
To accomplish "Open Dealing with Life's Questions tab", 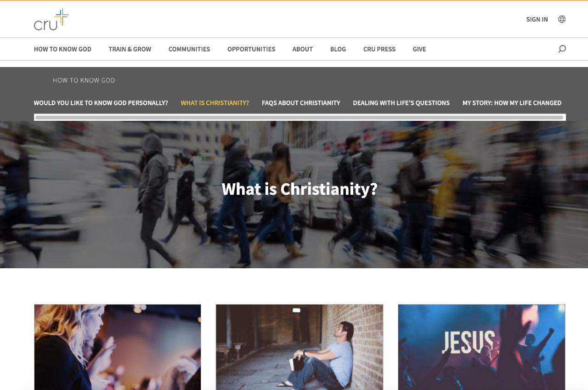I will tap(401, 103).
